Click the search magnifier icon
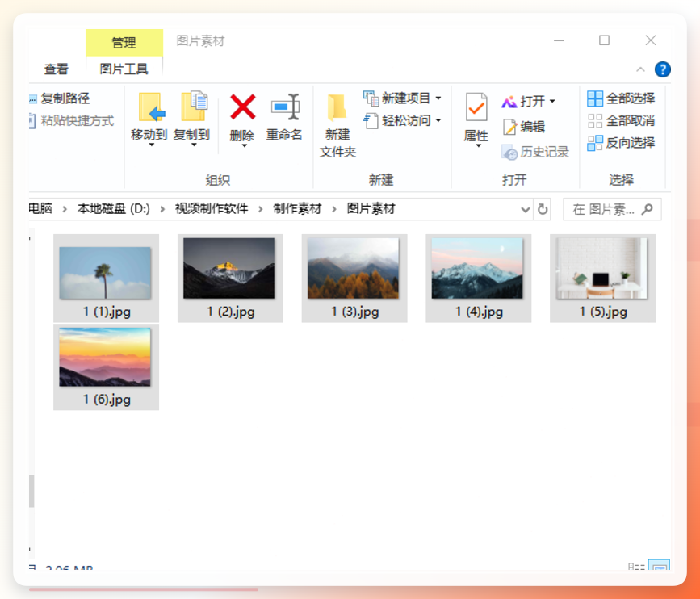 click(647, 209)
